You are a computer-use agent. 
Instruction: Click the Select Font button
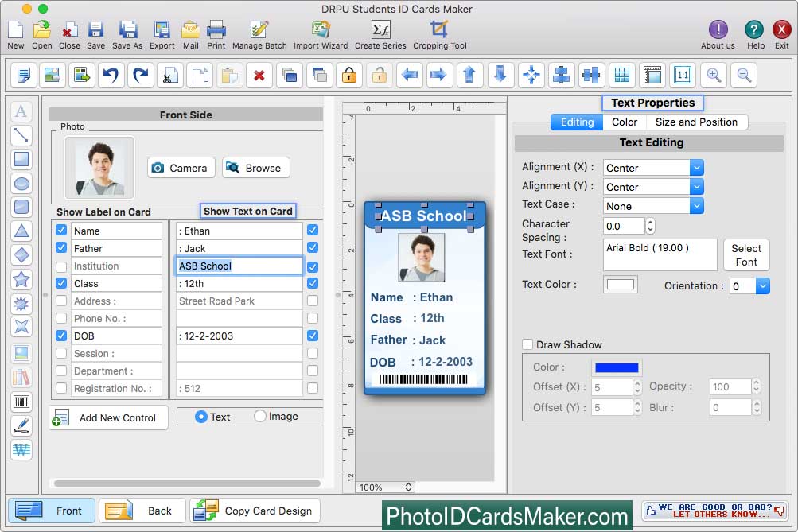(x=745, y=255)
